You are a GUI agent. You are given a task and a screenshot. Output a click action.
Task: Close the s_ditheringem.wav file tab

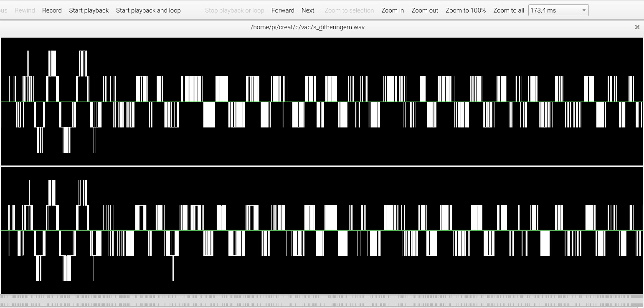pos(637,27)
